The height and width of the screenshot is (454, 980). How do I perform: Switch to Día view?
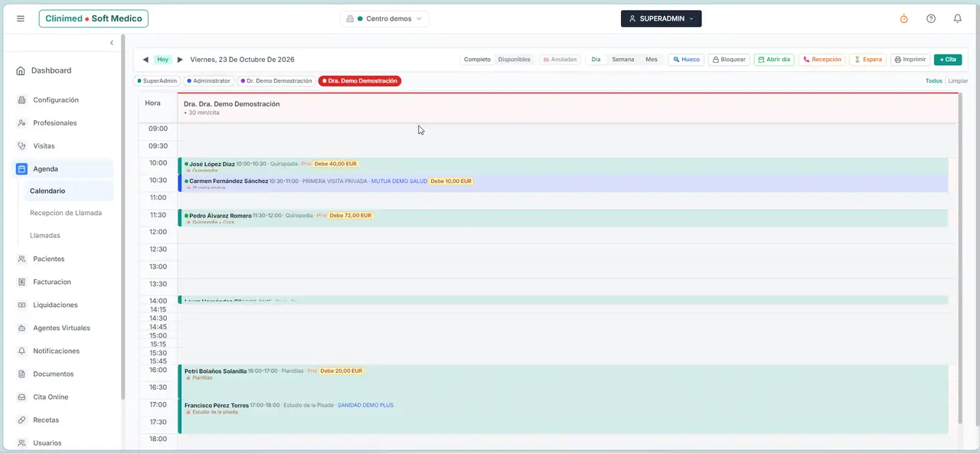[x=596, y=60]
